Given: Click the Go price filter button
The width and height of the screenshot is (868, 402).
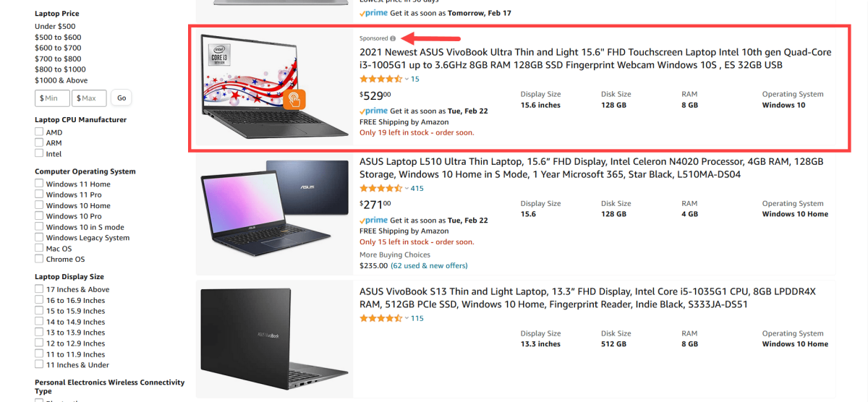Looking at the screenshot, I should pos(122,98).
